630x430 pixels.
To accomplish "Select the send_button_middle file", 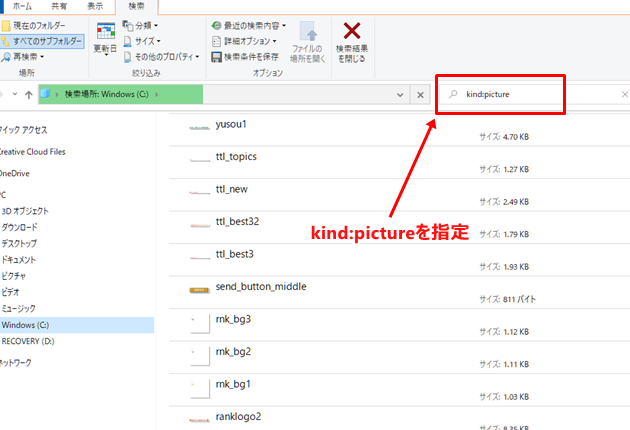I will [x=260, y=287].
